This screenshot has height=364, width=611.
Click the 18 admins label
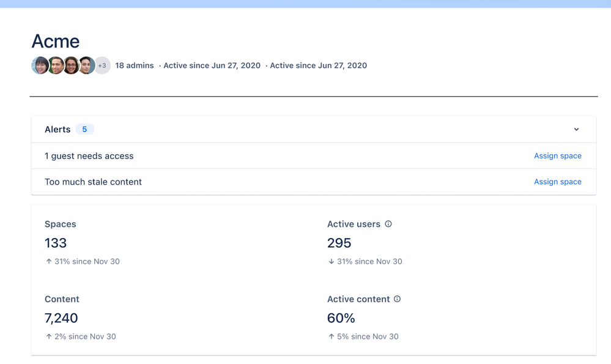[x=135, y=65]
